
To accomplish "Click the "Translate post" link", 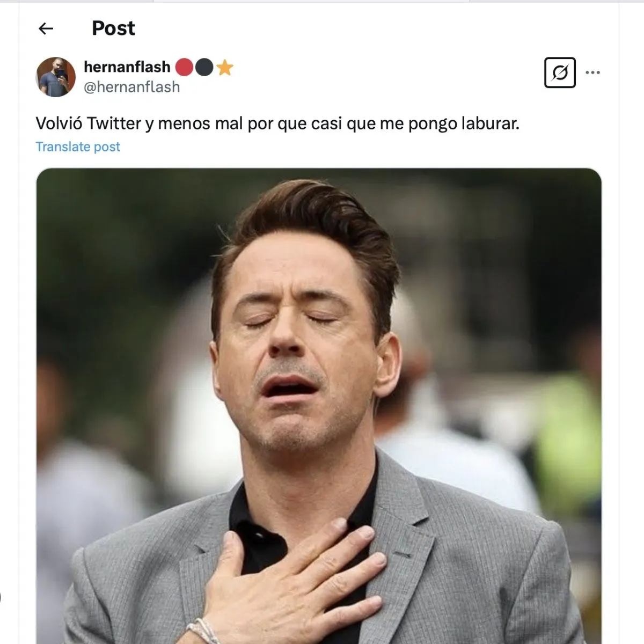I will point(78,147).
